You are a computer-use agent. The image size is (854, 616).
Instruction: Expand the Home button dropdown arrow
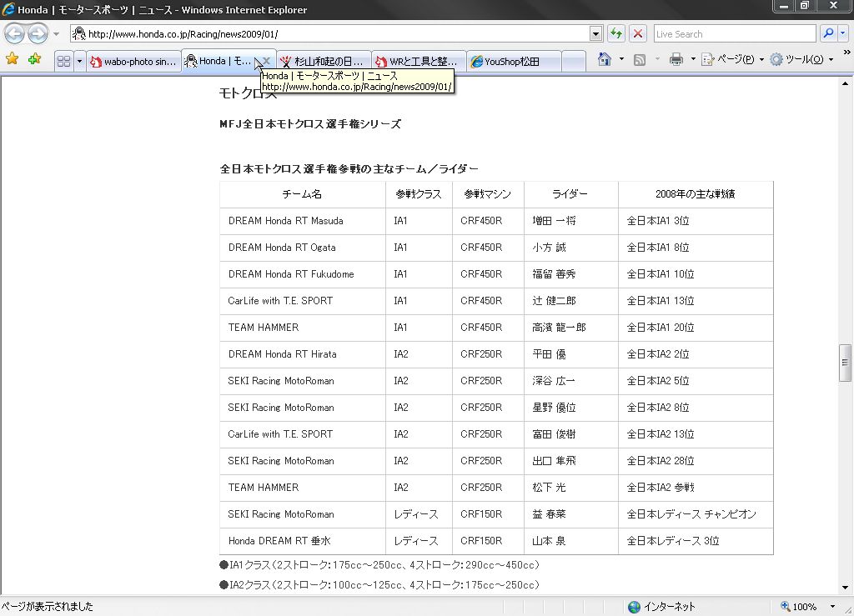point(621,59)
